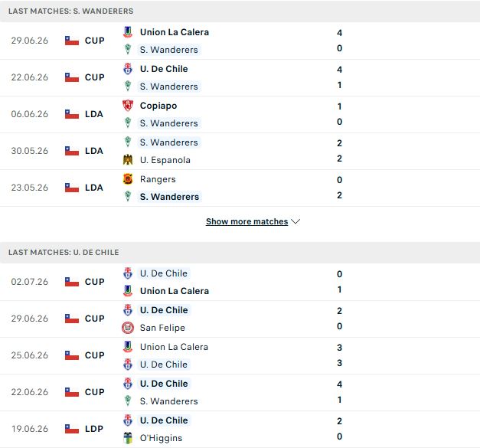Open Copiapo team name link
Viewport: 480px width, 448px height.
coord(158,106)
